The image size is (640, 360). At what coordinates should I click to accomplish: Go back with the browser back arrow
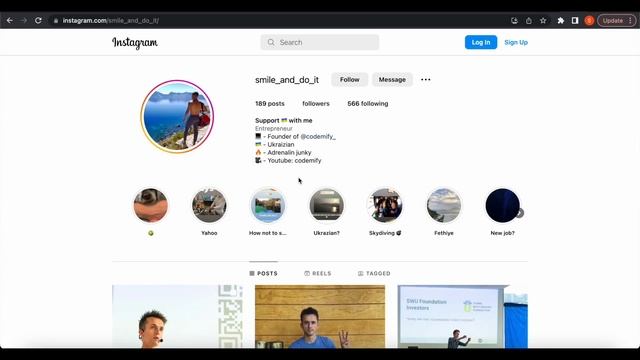(9, 20)
